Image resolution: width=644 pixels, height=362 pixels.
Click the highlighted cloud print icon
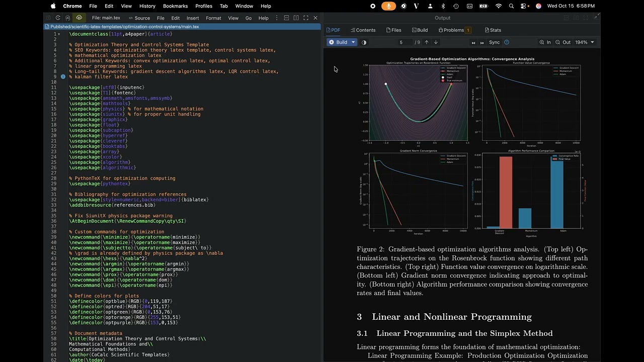point(79,18)
